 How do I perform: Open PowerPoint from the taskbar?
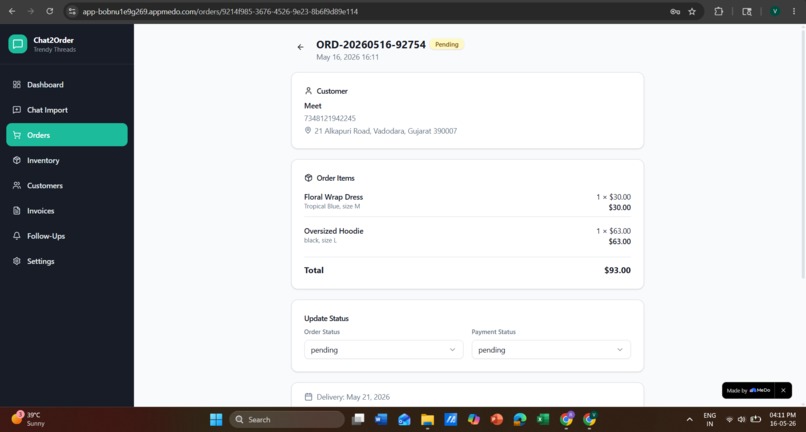[x=497, y=420]
